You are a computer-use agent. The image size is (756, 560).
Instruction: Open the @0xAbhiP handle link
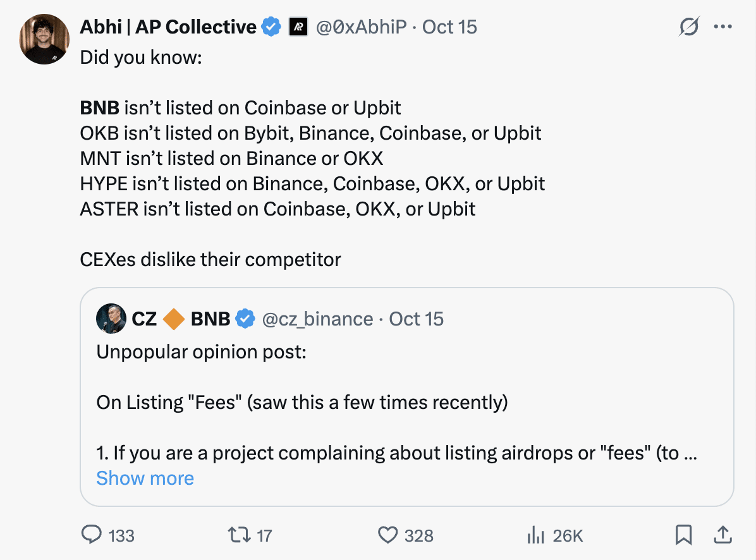pyautogui.click(x=361, y=27)
